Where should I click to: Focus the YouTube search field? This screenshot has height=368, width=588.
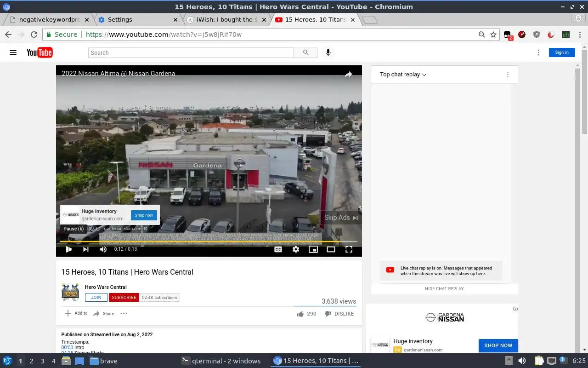(x=191, y=52)
